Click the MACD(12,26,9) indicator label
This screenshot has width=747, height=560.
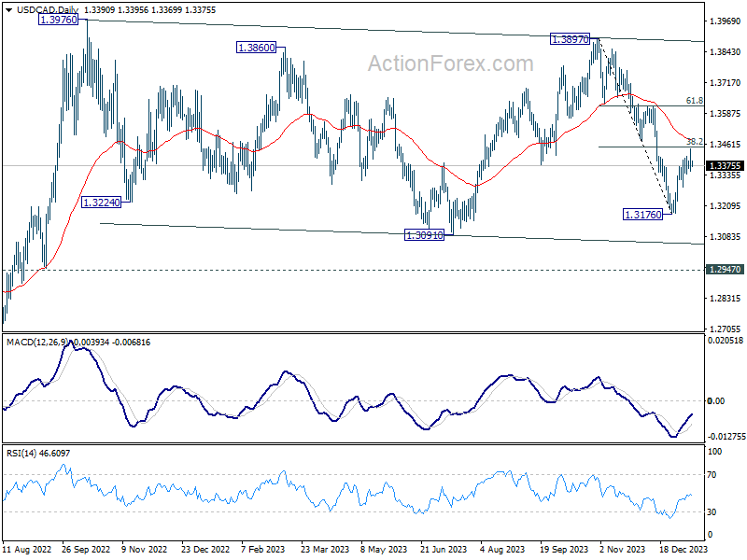click(x=37, y=343)
